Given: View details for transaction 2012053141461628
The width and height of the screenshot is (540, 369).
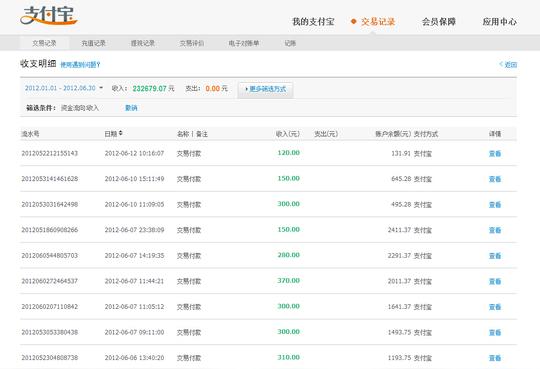Looking at the screenshot, I should (x=495, y=179).
